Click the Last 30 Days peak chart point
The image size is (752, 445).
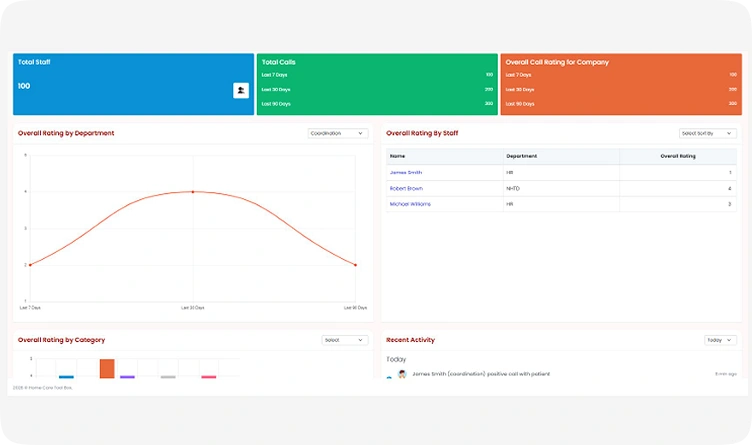(193, 192)
